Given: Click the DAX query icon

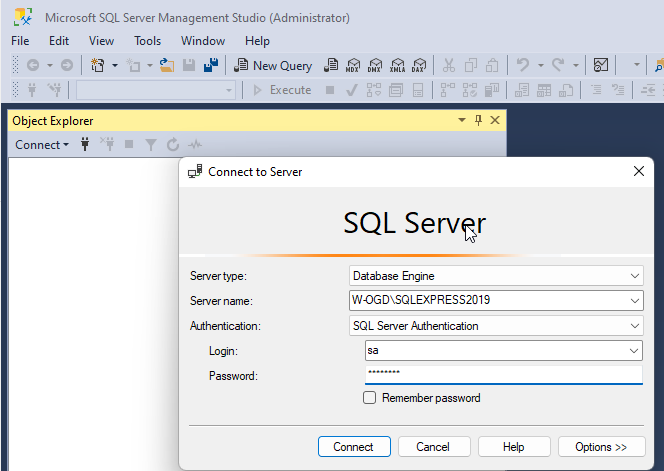Looking at the screenshot, I should 418,65.
